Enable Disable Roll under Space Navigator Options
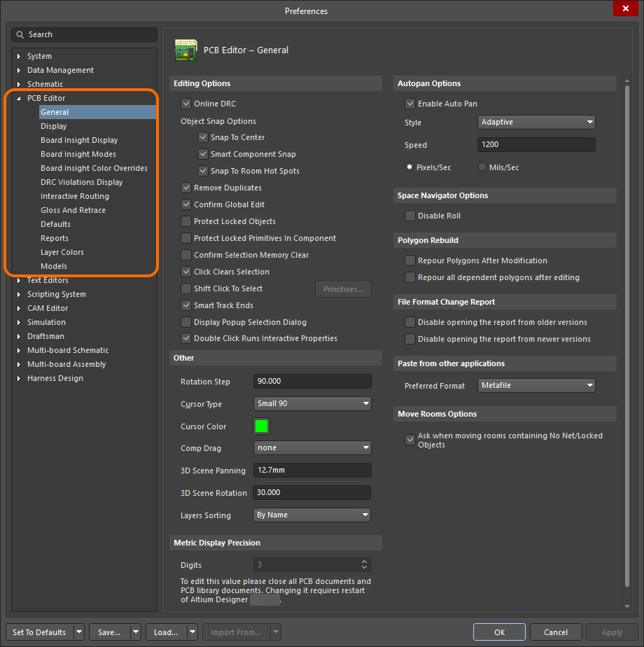644x647 pixels. point(409,216)
